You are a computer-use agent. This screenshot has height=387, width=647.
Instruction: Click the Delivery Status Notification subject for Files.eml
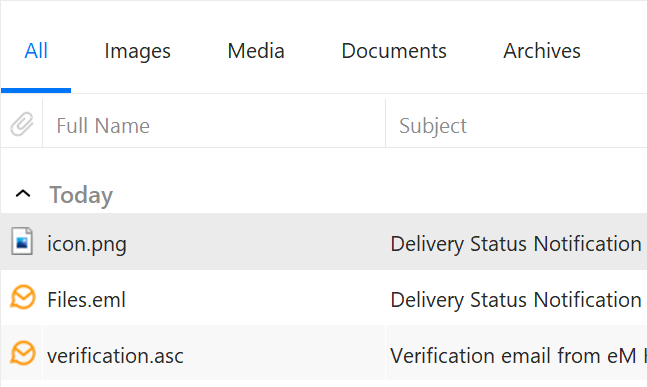516,300
